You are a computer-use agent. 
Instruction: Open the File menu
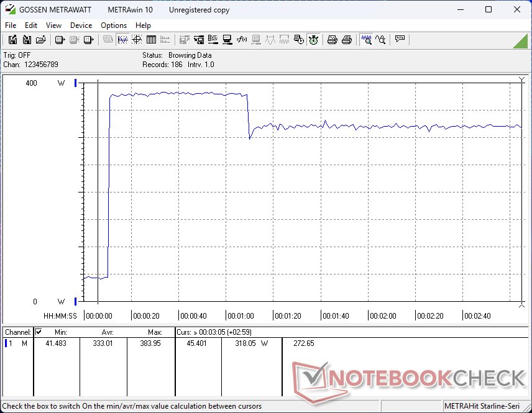11,25
